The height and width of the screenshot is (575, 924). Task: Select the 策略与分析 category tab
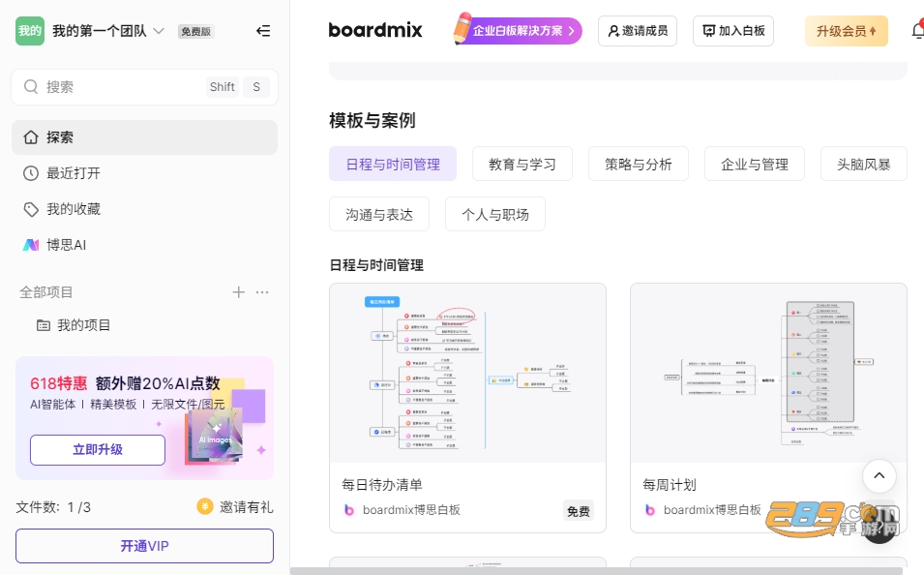[x=639, y=164]
